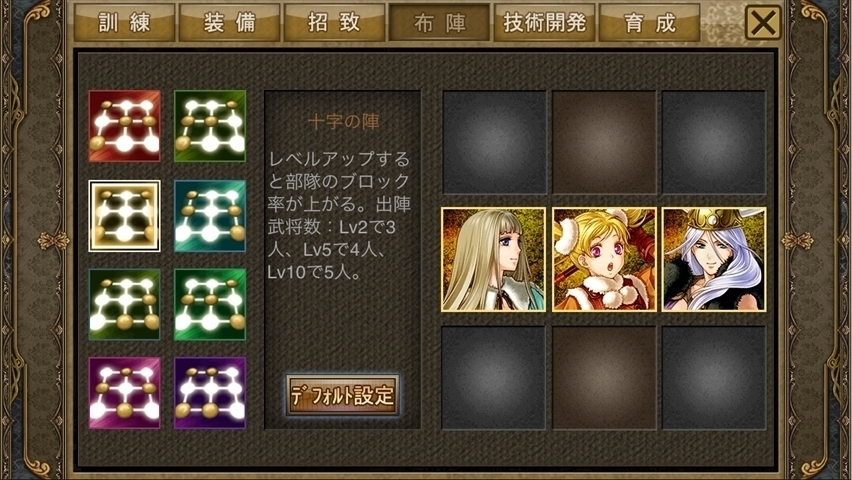852x480 pixels.
Task: Switch to the 装備 tab
Action: point(229,22)
